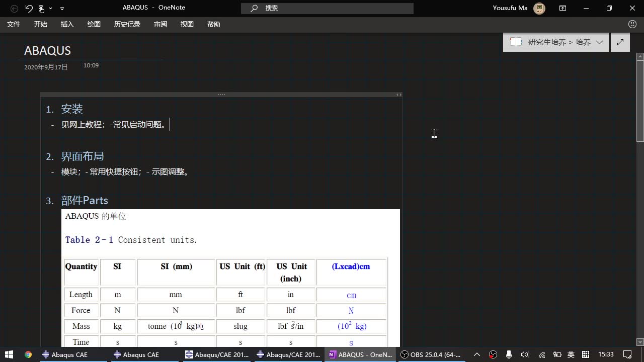Click heading 界面布局
644x362 pixels.
(x=83, y=156)
